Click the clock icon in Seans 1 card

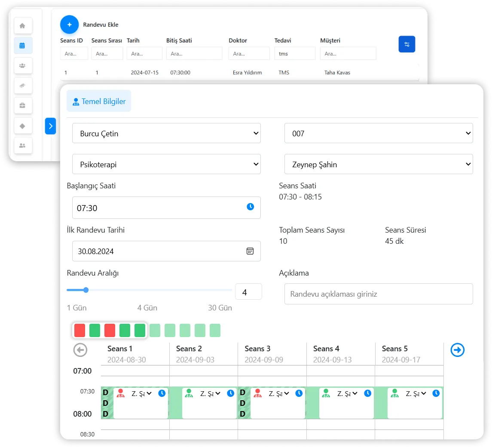(x=162, y=393)
